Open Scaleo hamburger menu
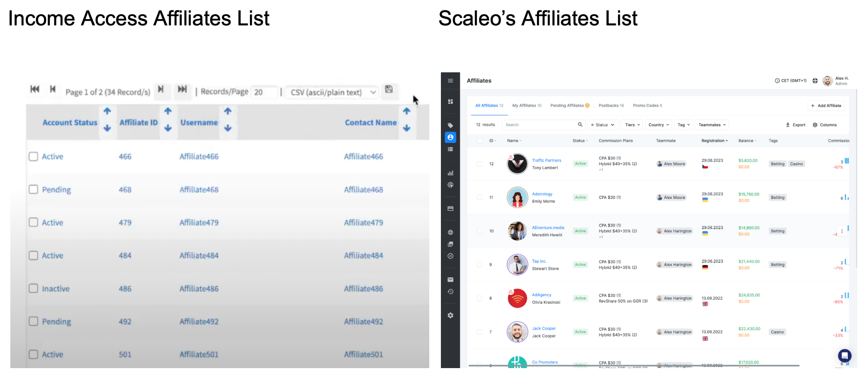The image size is (868, 378). pyautogui.click(x=450, y=81)
